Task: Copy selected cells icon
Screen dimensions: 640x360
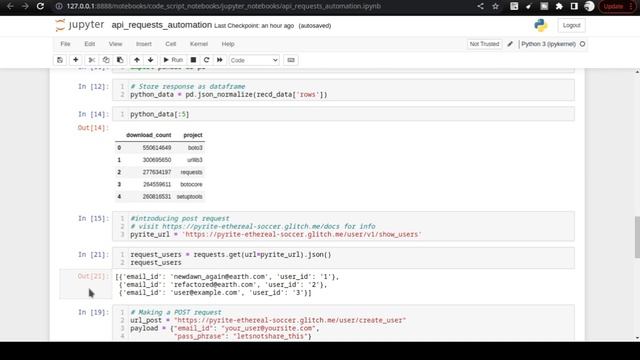Action: [106, 60]
